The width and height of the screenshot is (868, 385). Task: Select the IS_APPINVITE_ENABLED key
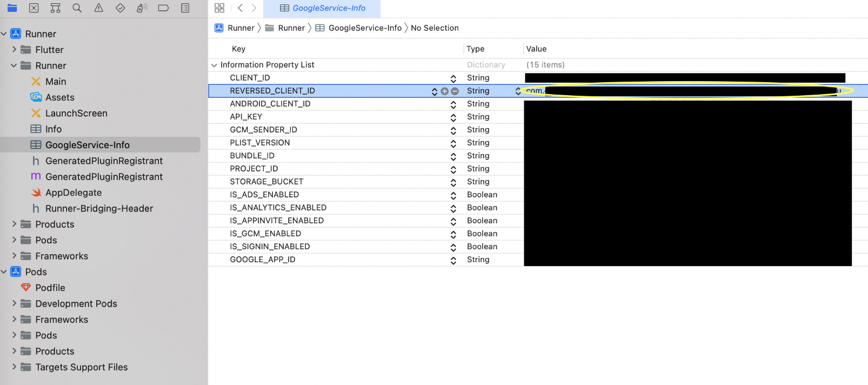tap(277, 221)
